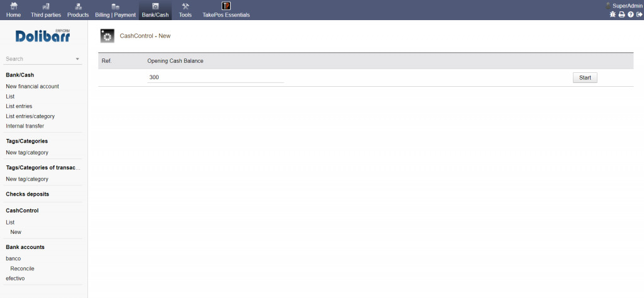This screenshot has height=298, width=644.
Task: Open the Tags/Categories of transactions heading
Action: [42, 167]
